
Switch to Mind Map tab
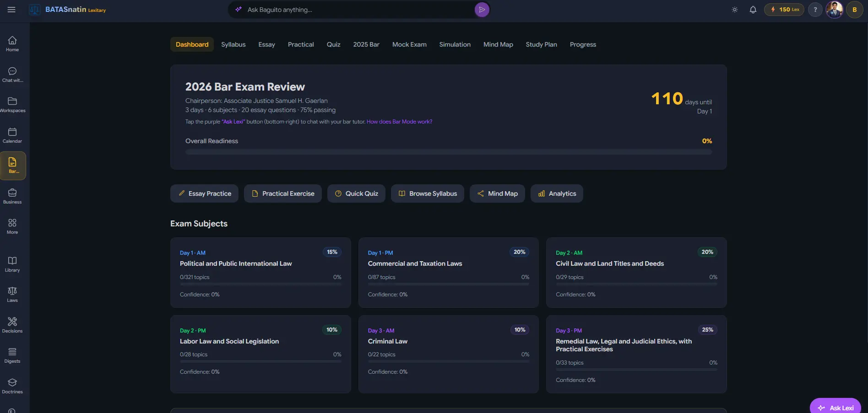(498, 44)
